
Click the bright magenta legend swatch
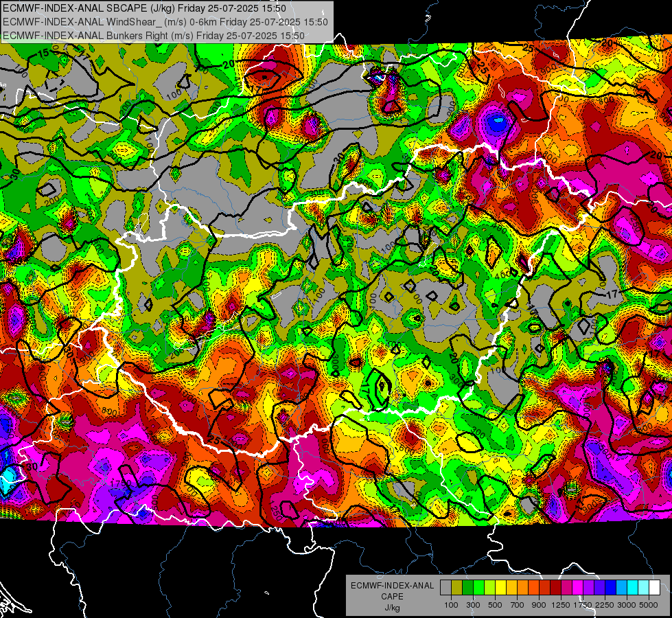point(578,587)
